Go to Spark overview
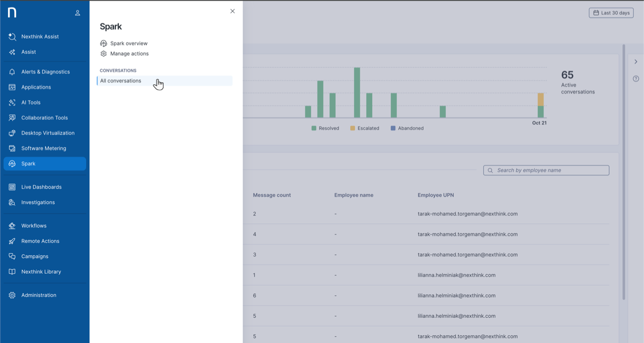Viewport: 644px width, 343px height. click(129, 44)
